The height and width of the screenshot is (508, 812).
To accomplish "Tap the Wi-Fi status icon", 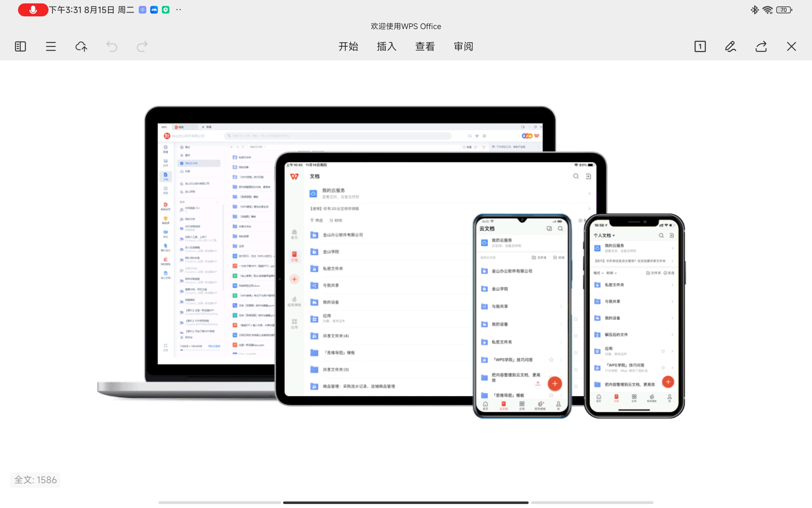I will point(767,10).
